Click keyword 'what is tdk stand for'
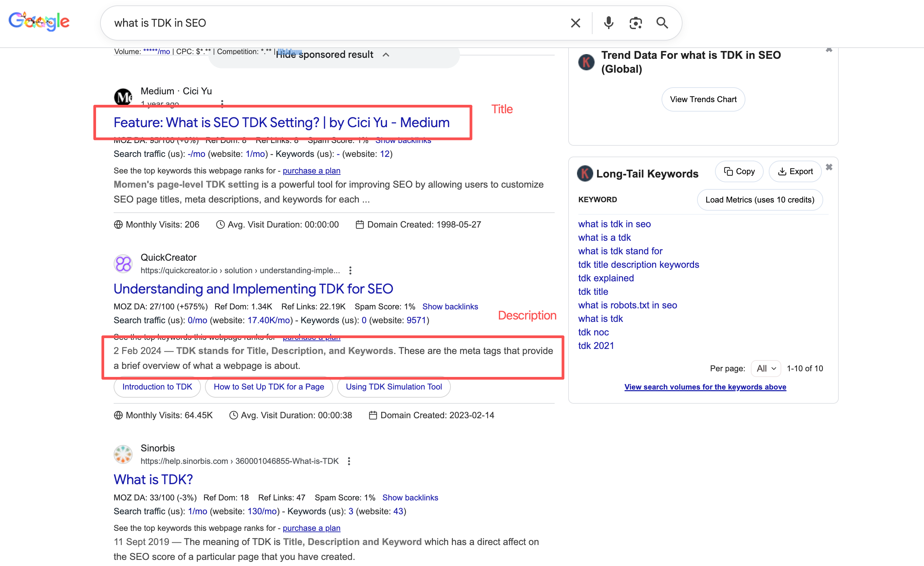Viewport: 924px width, 566px height. (620, 251)
